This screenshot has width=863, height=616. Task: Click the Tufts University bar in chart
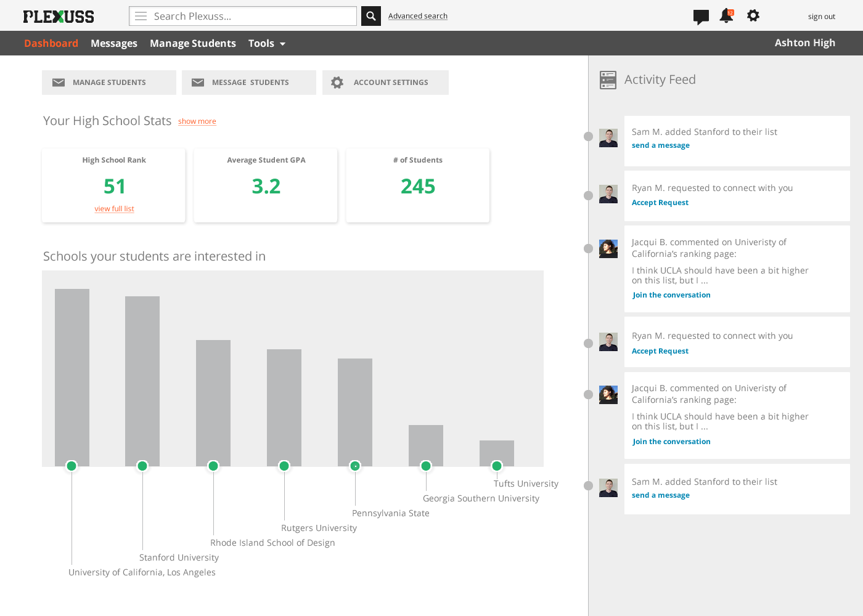pyautogui.click(x=497, y=453)
